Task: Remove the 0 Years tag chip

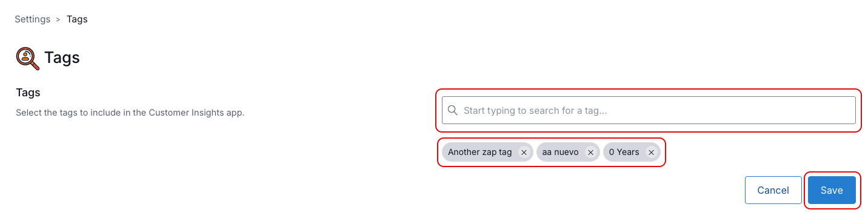Action: click(651, 153)
